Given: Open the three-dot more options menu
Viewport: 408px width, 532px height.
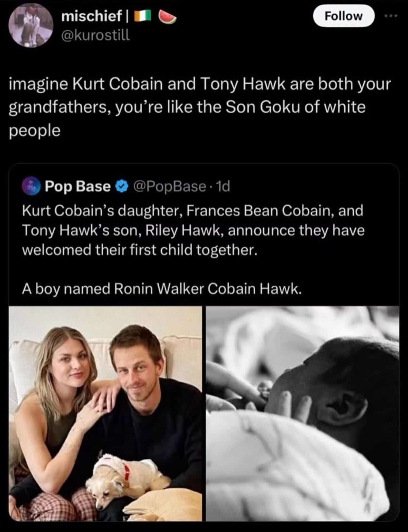Looking at the screenshot, I should (393, 16).
